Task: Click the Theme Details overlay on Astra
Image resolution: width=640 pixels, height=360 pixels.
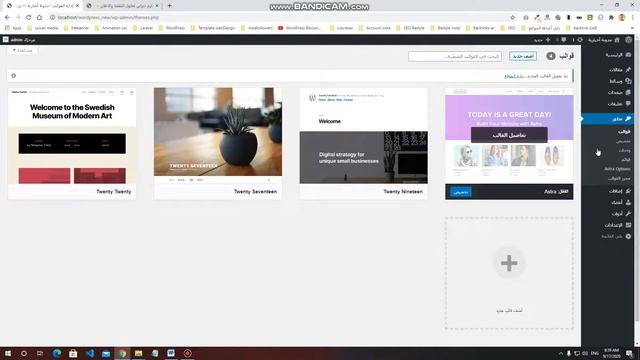Action: 509,135
